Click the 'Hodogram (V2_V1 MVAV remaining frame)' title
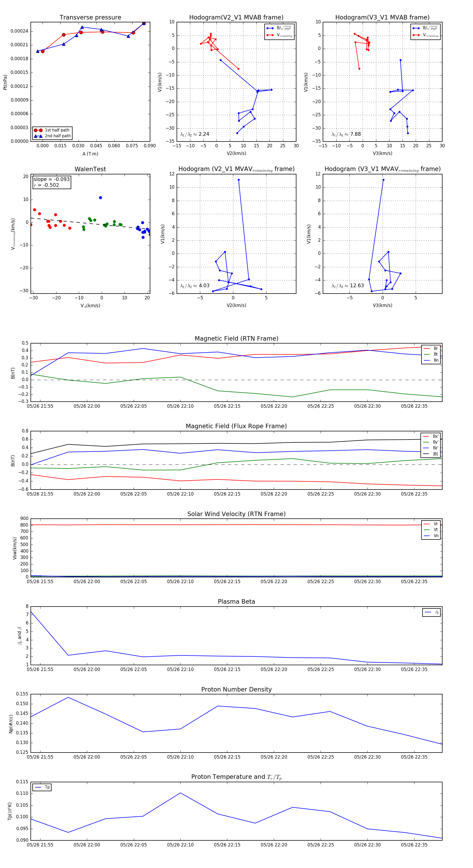The image size is (473, 868). pyautogui.click(x=236, y=169)
